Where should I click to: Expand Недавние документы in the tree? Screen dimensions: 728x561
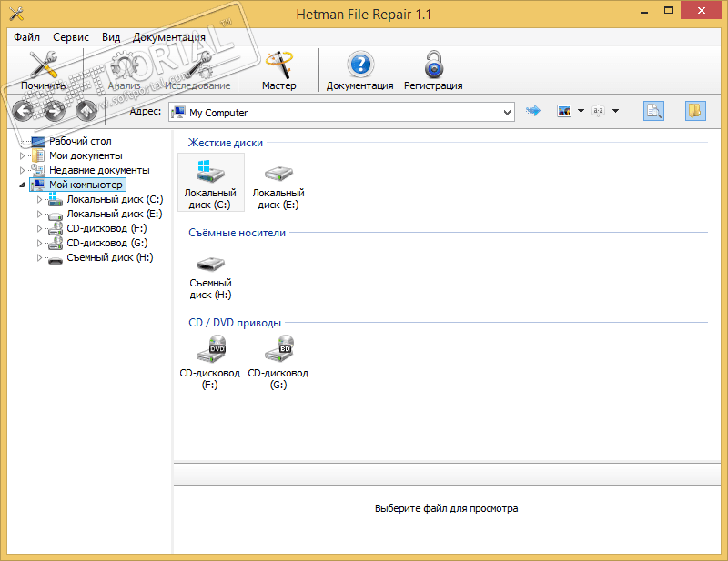[x=22, y=170]
